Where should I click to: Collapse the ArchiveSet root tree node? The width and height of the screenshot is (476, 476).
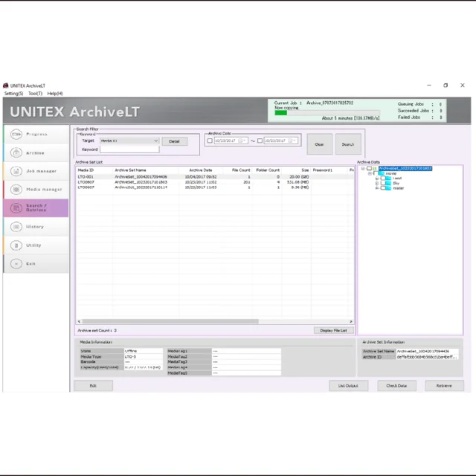(x=363, y=168)
